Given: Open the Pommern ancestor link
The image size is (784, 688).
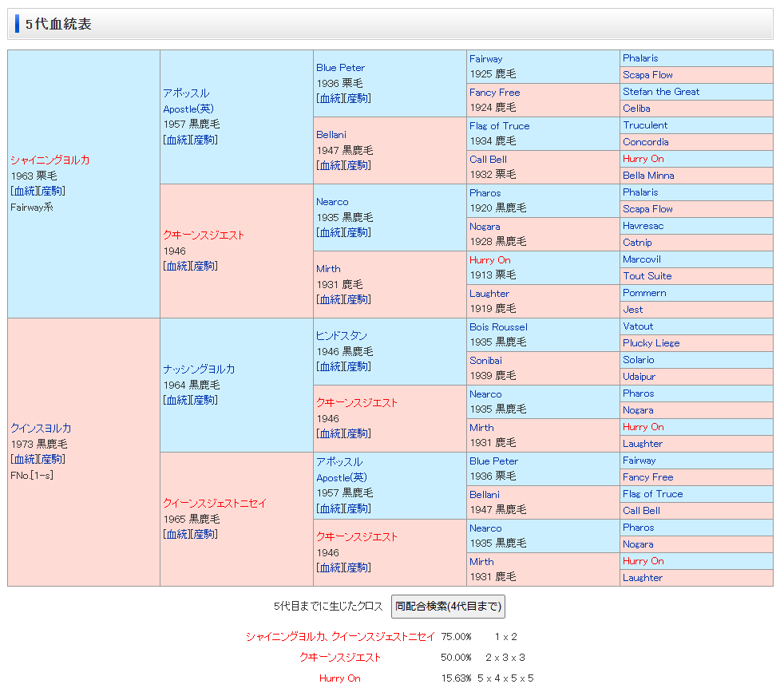Looking at the screenshot, I should coord(644,292).
